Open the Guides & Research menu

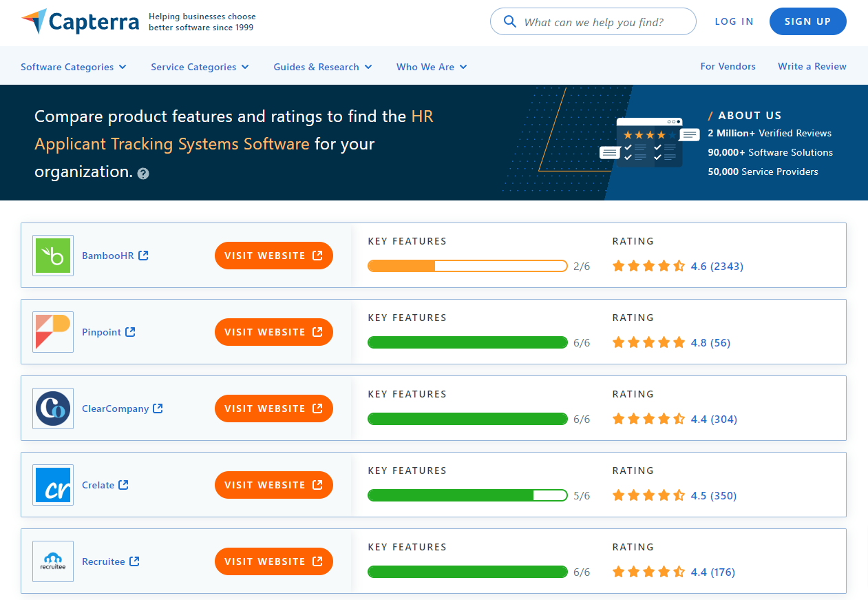[322, 67]
